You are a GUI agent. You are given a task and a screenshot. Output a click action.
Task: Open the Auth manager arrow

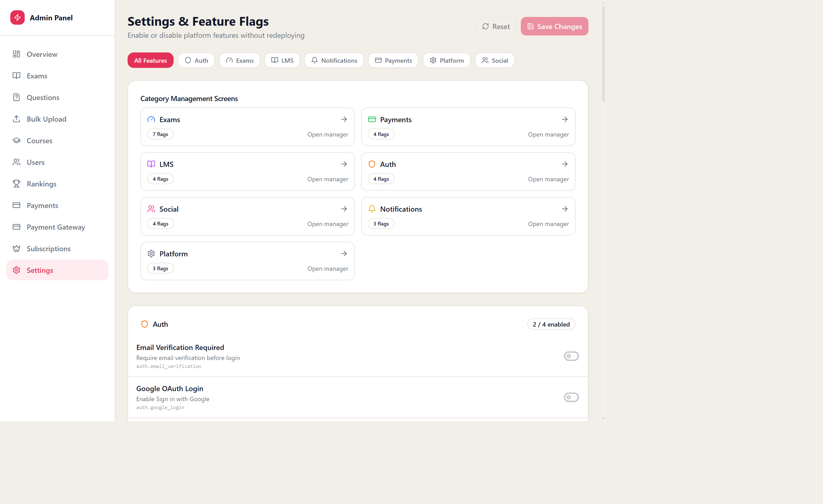tap(565, 164)
